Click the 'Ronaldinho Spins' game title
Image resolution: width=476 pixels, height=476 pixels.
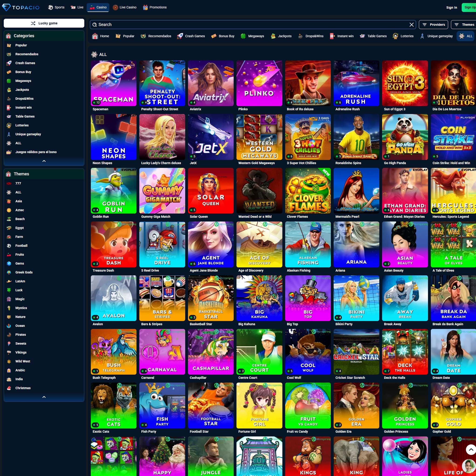click(x=348, y=163)
